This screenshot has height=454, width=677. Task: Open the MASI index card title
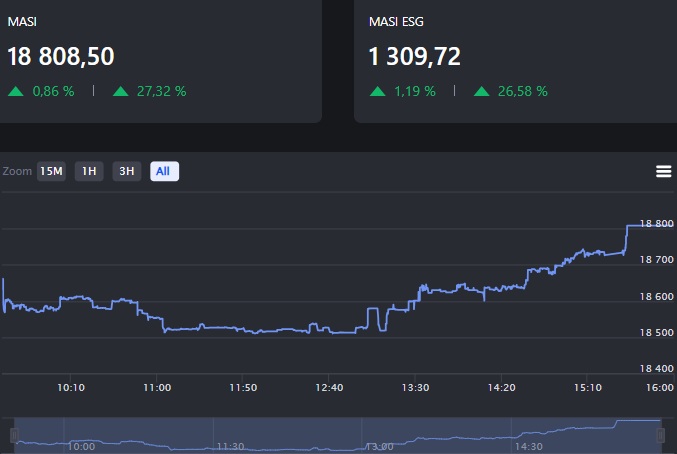pyautogui.click(x=24, y=21)
